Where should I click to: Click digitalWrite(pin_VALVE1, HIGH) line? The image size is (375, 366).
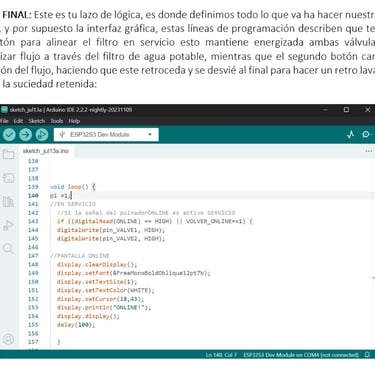click(111, 230)
